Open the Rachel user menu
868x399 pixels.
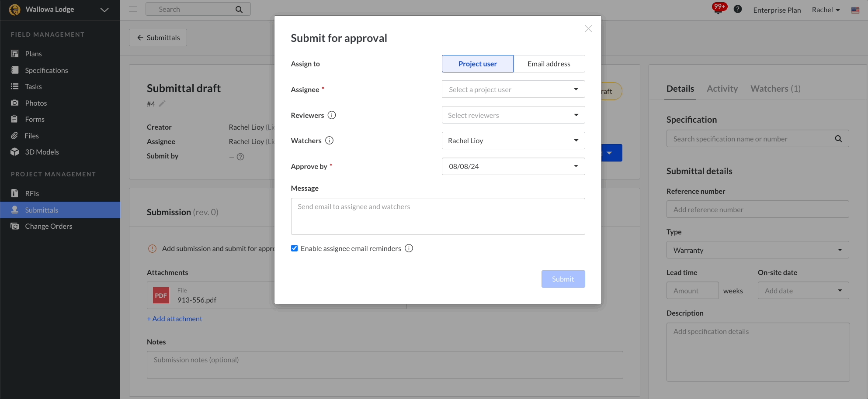point(826,10)
